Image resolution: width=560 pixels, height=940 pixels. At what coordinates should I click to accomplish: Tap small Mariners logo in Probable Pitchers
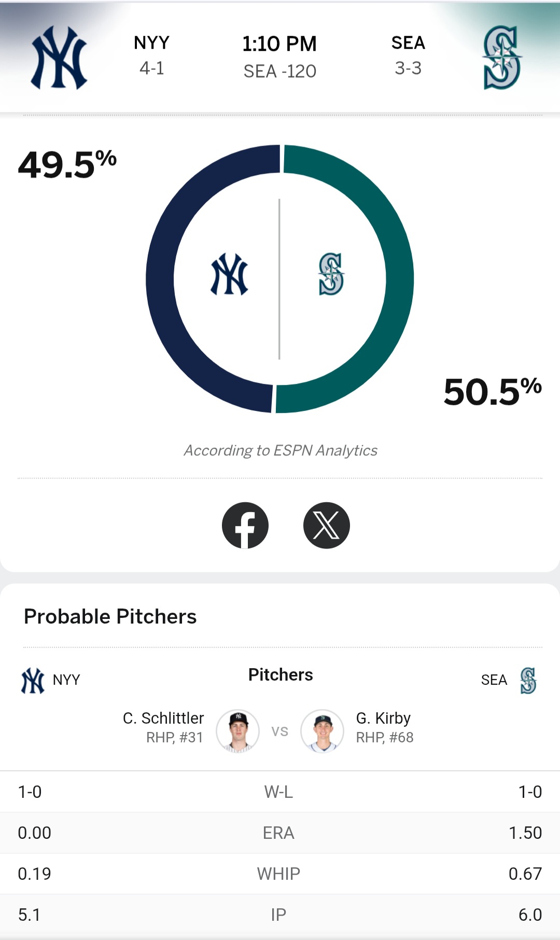point(528,681)
